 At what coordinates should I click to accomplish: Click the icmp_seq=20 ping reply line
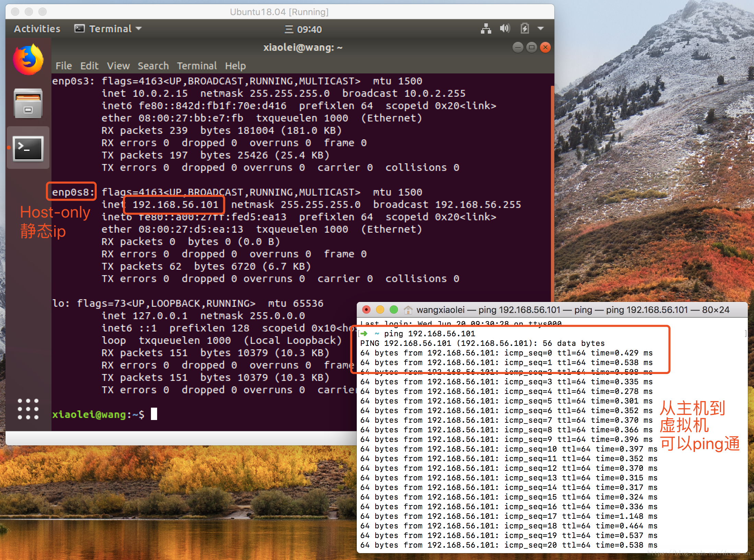[509, 545]
